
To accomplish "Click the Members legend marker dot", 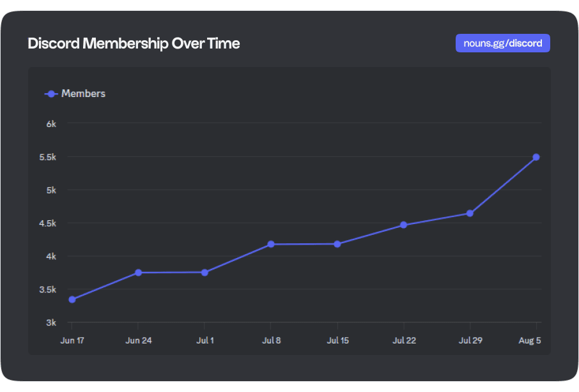I will pyautogui.click(x=51, y=94).
